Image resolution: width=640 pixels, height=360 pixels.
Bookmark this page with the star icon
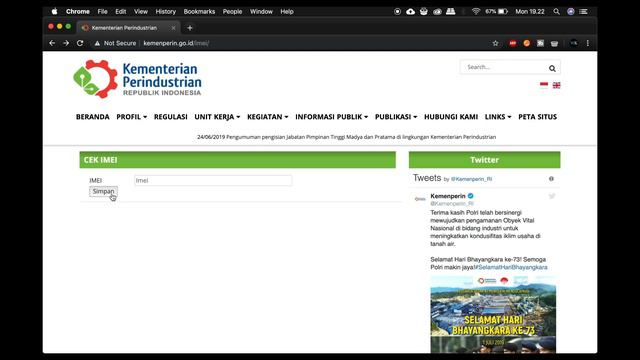tap(496, 43)
